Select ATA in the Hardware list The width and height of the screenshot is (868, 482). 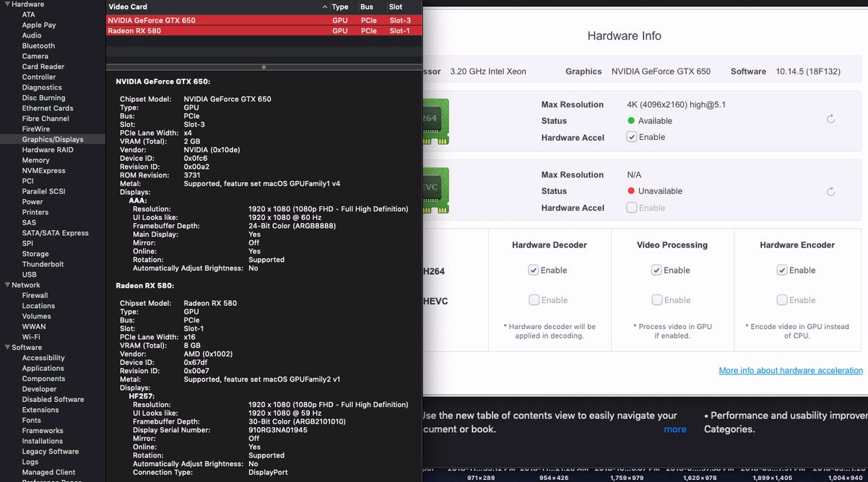28,14
